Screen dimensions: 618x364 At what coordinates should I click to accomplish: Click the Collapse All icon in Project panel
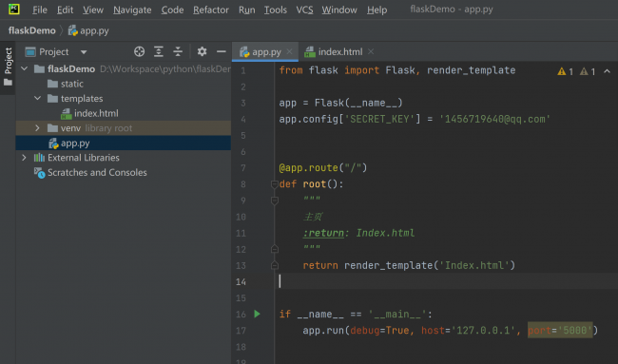point(178,51)
